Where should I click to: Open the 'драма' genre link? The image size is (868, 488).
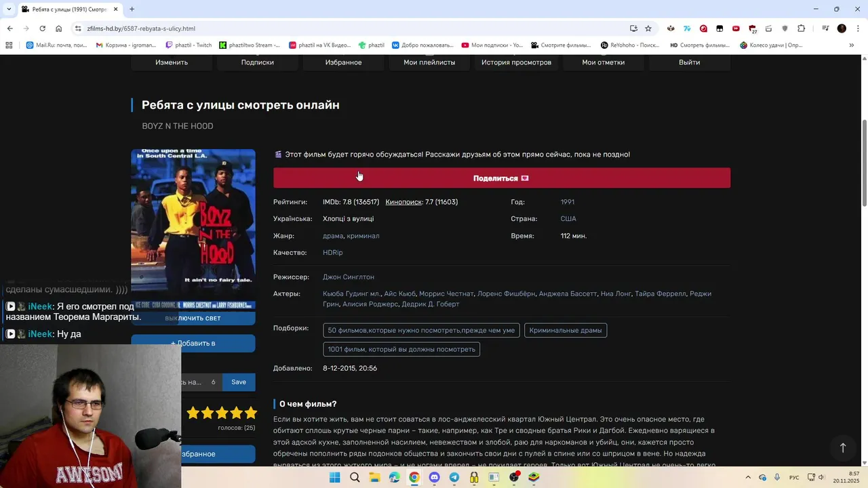(x=332, y=236)
